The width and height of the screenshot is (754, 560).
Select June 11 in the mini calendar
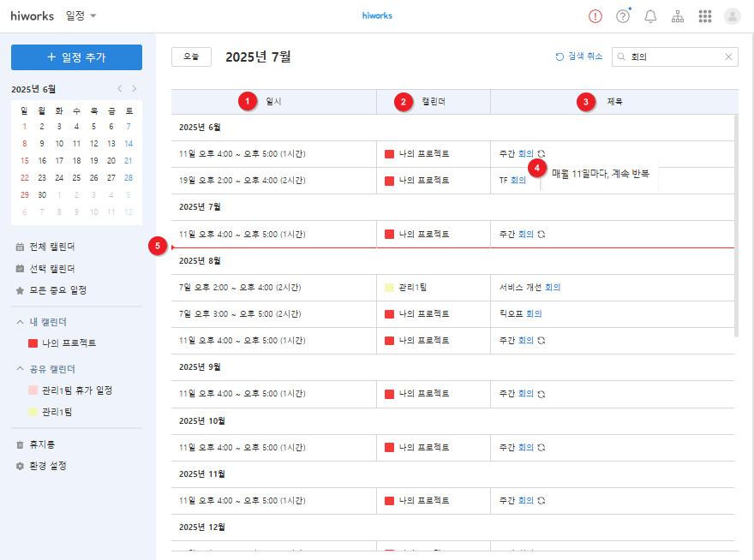(76, 144)
